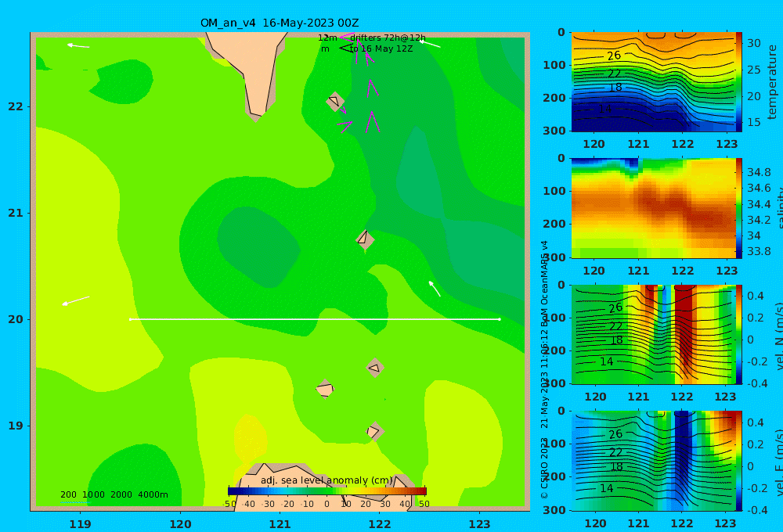The image size is (783, 532).
Task: Click the 30 tick on temperature colorbar
Action: [753, 43]
